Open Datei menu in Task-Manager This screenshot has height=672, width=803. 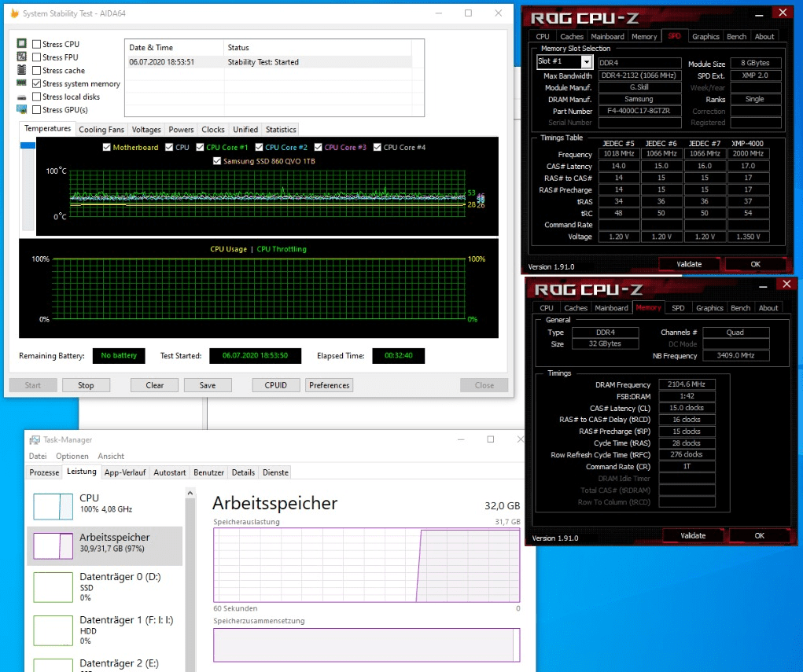coord(38,456)
